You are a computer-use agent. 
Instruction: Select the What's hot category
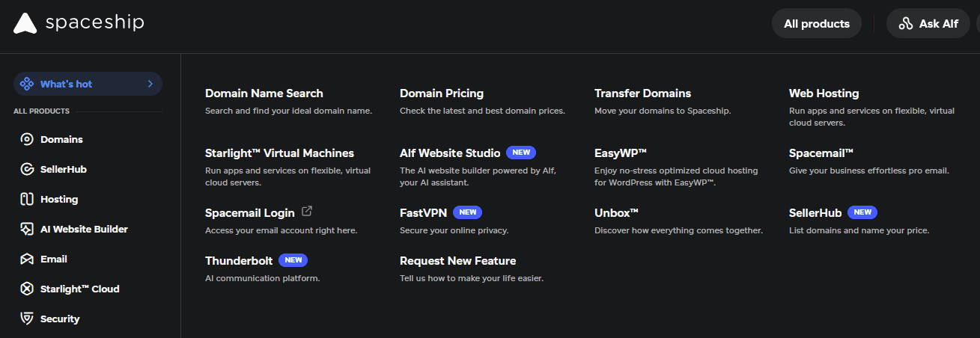click(x=88, y=84)
